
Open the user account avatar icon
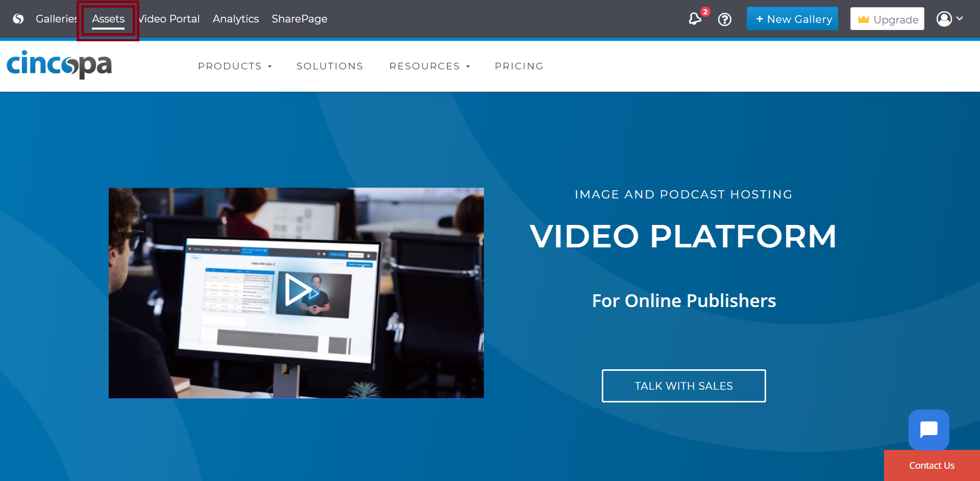(944, 19)
